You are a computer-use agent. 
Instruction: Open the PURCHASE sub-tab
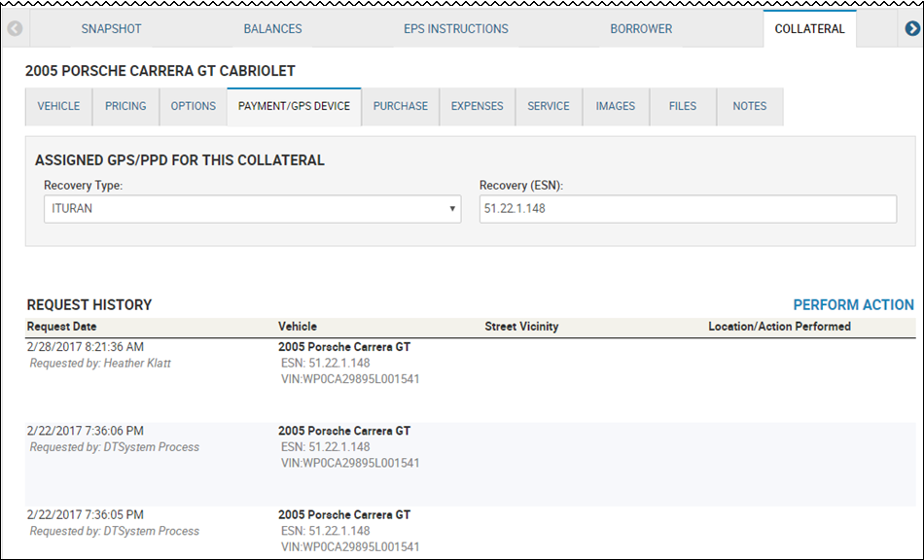pyautogui.click(x=401, y=107)
